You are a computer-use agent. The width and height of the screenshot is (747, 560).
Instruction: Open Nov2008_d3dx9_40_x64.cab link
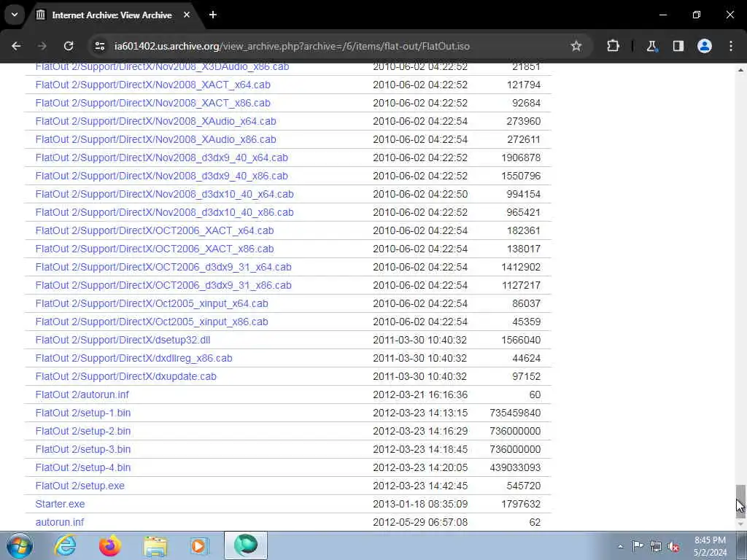(x=161, y=157)
